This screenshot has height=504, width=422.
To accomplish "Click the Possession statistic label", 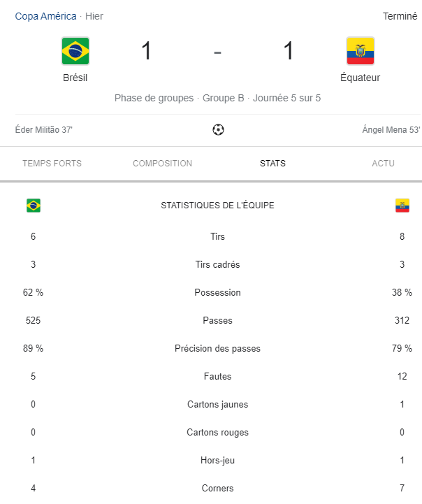I will [x=217, y=292].
